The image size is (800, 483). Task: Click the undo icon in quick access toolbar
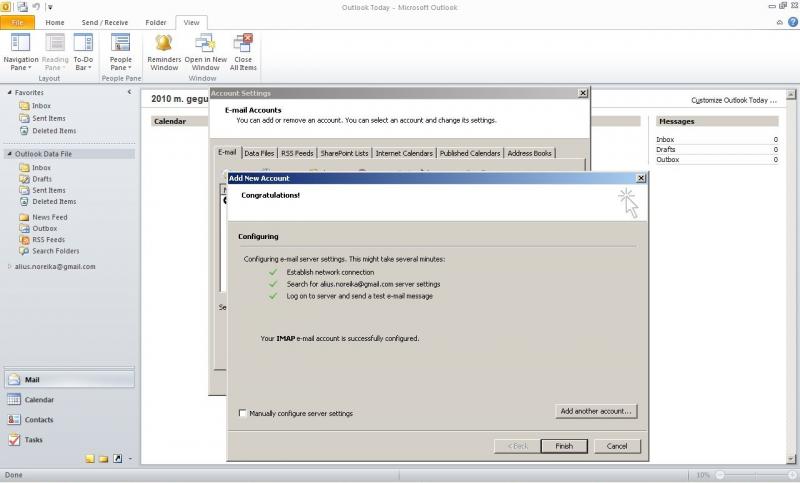click(x=36, y=7)
